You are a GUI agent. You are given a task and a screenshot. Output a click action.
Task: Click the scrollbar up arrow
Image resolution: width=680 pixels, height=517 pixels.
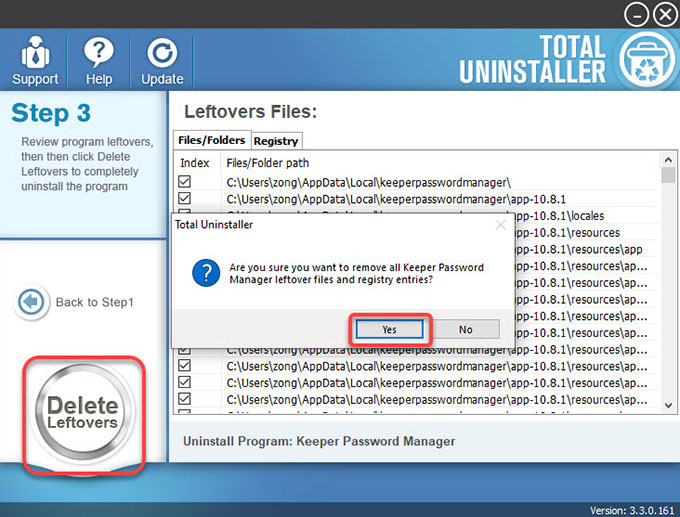(x=668, y=160)
